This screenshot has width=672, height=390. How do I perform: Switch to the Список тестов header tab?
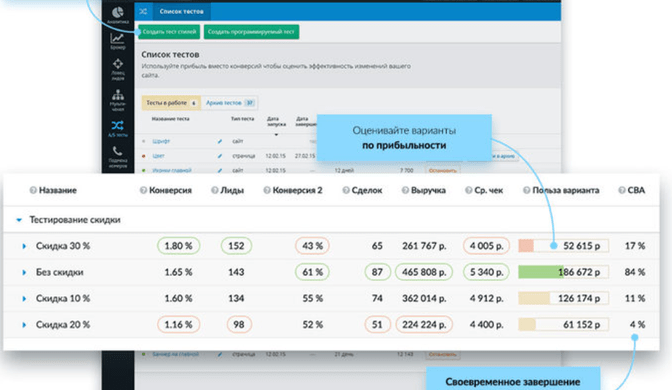[x=181, y=12]
